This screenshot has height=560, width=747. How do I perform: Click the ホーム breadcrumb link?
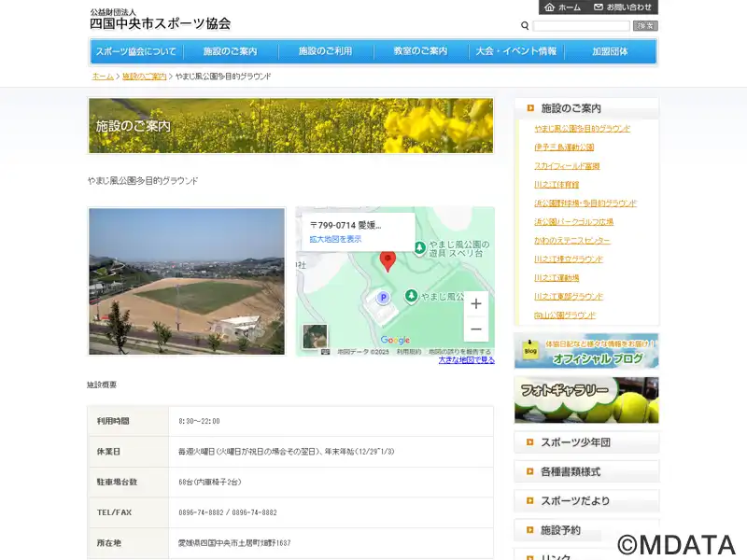pos(103,77)
